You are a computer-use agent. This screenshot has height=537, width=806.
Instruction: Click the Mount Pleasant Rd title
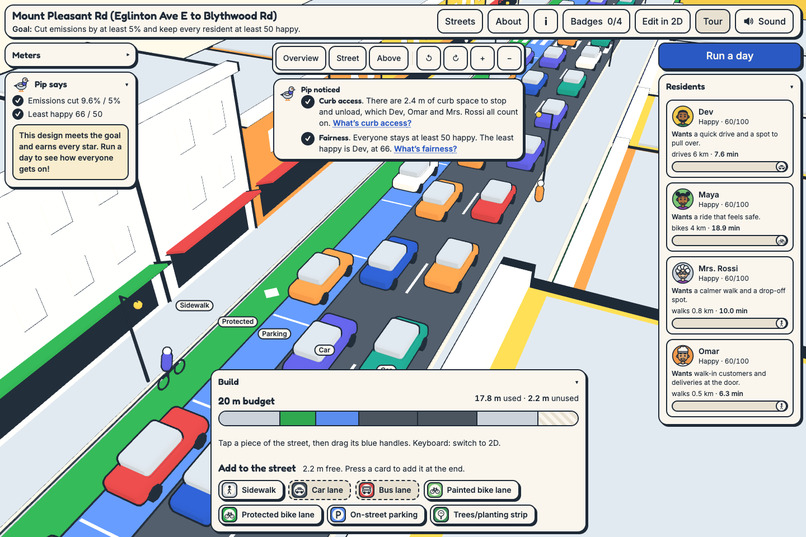[144, 16]
